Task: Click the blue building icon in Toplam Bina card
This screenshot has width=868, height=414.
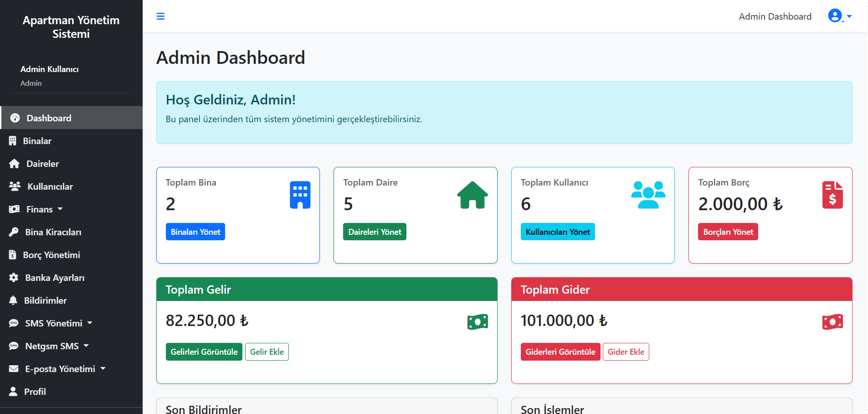Action: coord(300,195)
